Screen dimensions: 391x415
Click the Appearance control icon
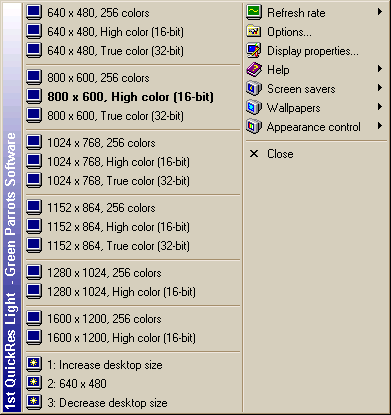click(254, 127)
